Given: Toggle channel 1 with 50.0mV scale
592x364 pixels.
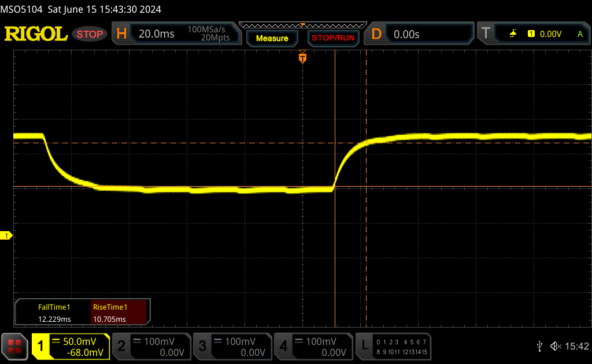Looking at the screenshot, I should click(x=71, y=346).
